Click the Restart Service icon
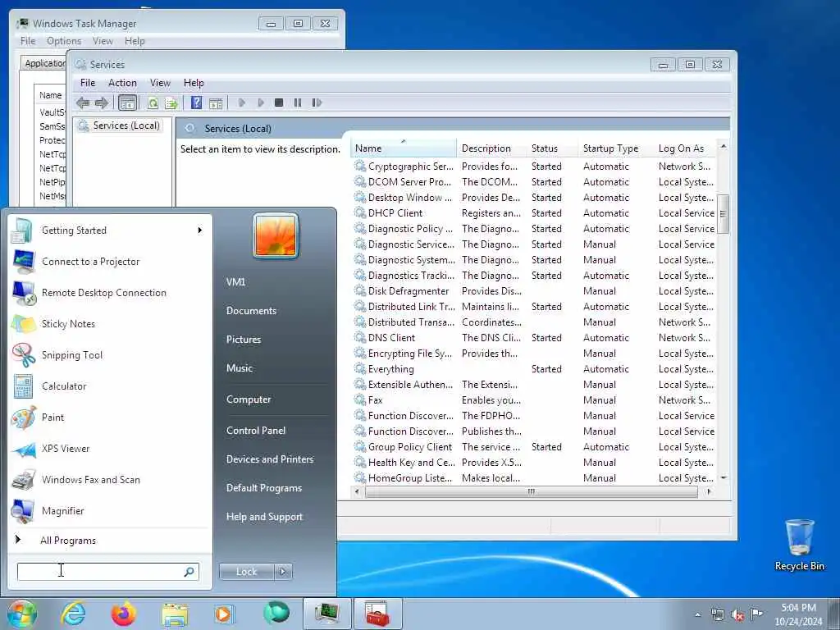Viewport: 840px width, 630px height. [x=317, y=103]
